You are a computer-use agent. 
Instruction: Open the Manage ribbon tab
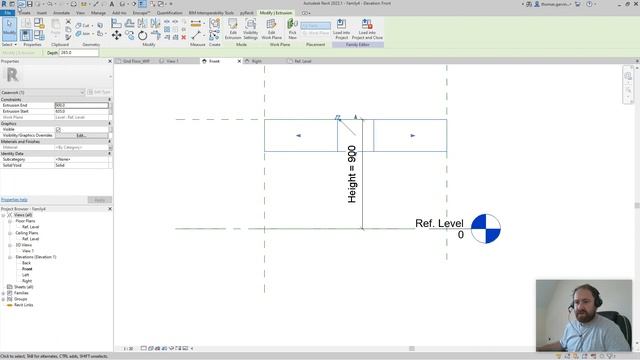tap(98, 13)
